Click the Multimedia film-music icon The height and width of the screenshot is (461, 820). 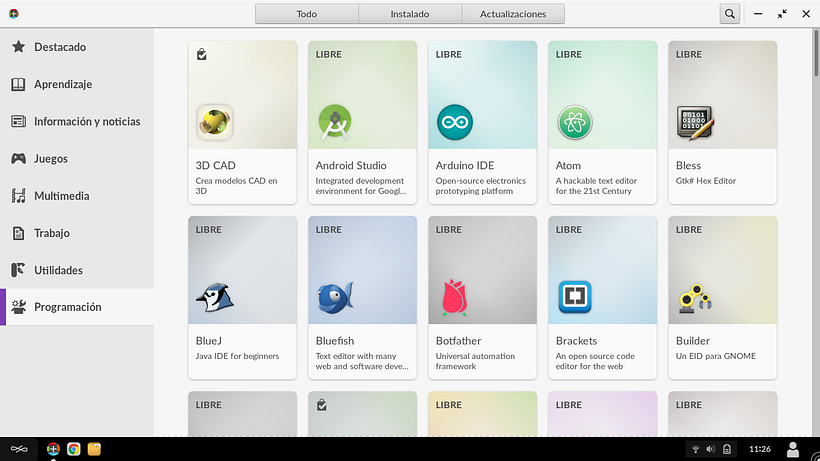(x=18, y=195)
